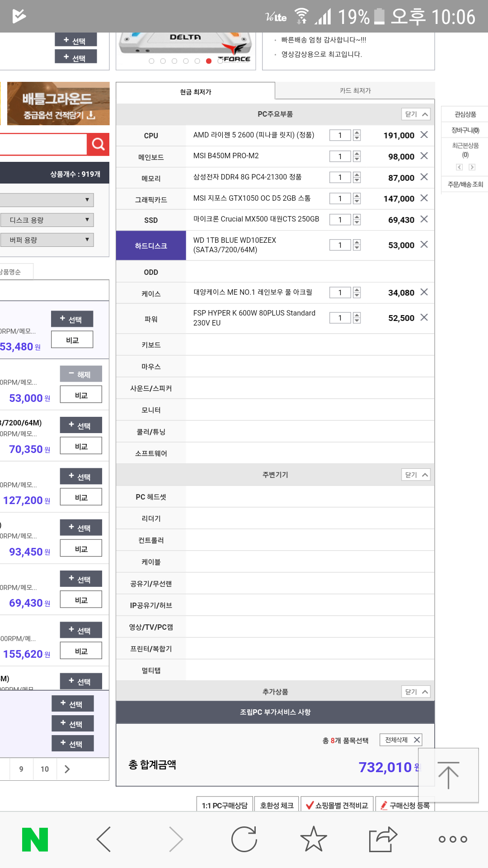Compare the 155,620원 product with 비교
Image resolution: width=488 pixels, height=868 pixels.
pyautogui.click(x=81, y=651)
